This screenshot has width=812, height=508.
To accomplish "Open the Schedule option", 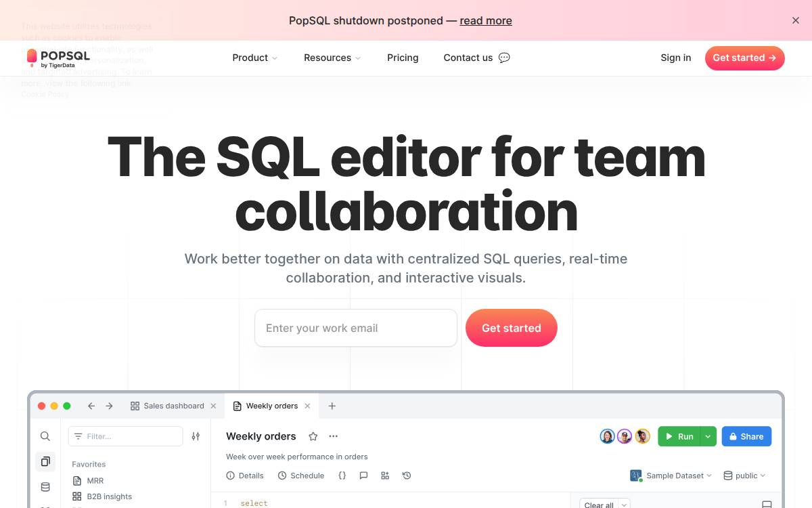I will 301,475.
